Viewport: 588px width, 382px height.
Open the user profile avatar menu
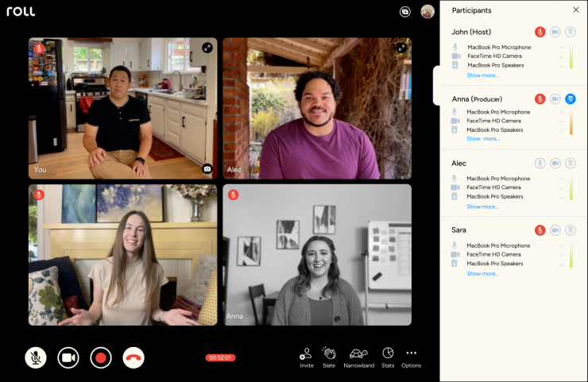(427, 11)
